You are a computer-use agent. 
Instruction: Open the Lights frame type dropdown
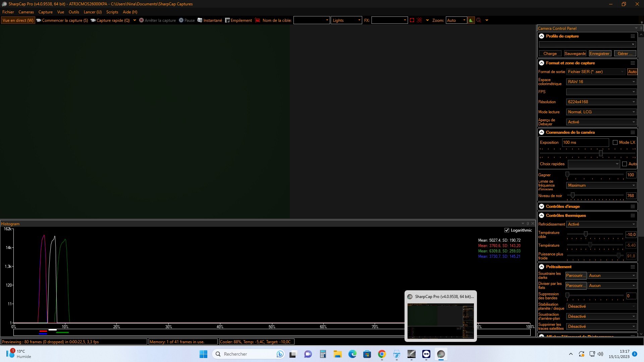pos(346,20)
